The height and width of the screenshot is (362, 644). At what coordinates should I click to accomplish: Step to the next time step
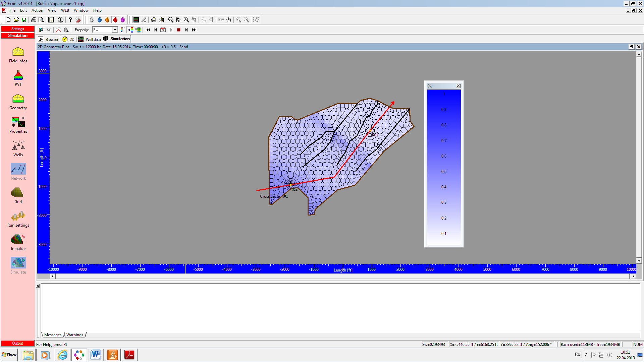pyautogui.click(x=186, y=30)
